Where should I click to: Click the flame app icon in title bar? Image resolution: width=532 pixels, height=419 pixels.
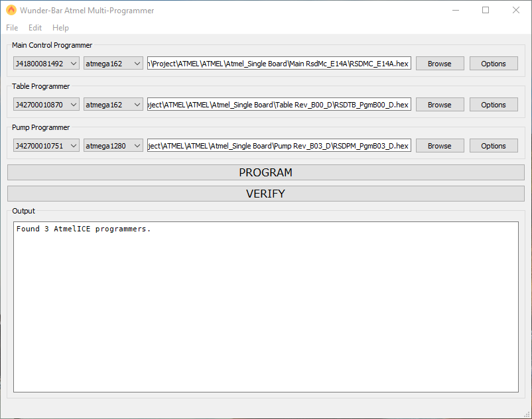click(11, 10)
